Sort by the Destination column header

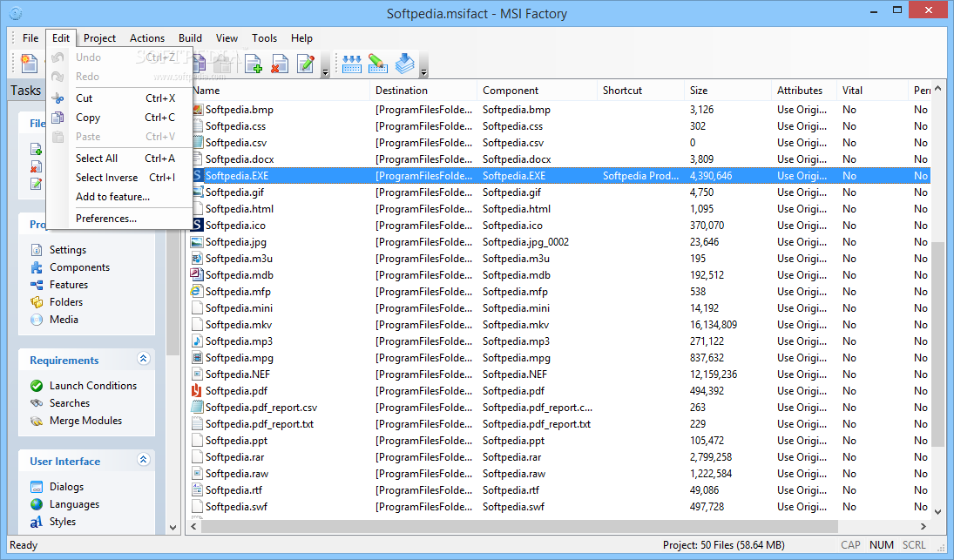[423, 90]
